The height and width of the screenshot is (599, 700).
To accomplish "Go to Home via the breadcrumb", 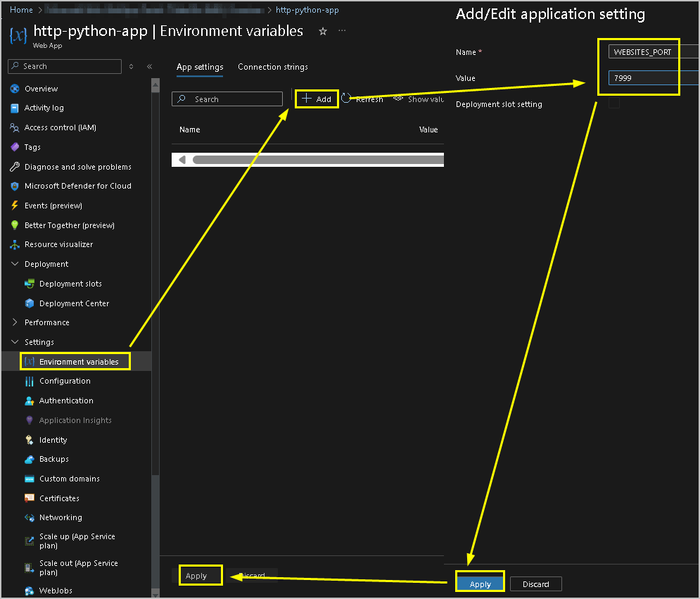I will tap(21, 10).
